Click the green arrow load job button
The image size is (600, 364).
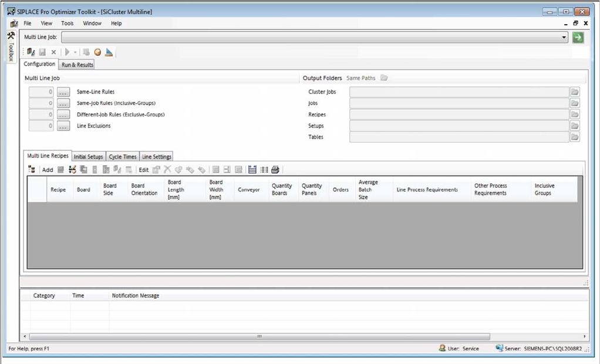click(578, 38)
